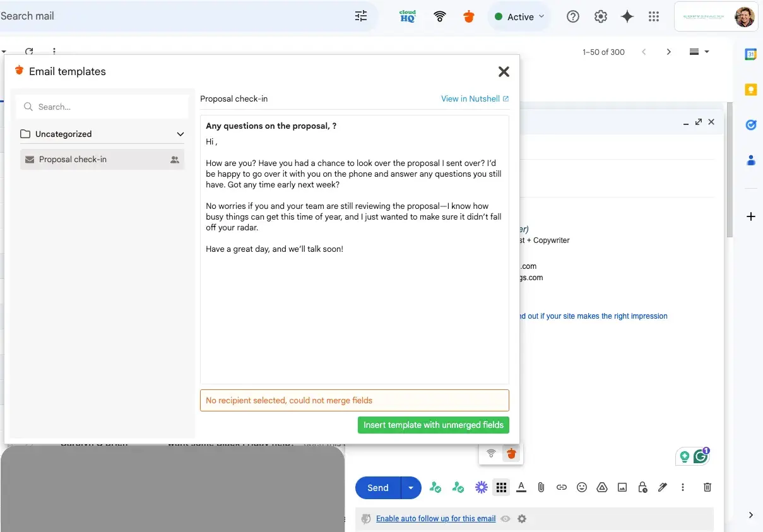Open the emoji picker in compose toolbar
Image resolution: width=763 pixels, height=532 pixels.
click(582, 487)
